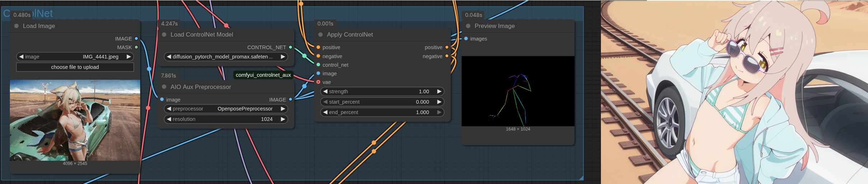Click the positive output port on Apply ControlNet
Viewport: 868px width, 184px height.
click(x=447, y=47)
